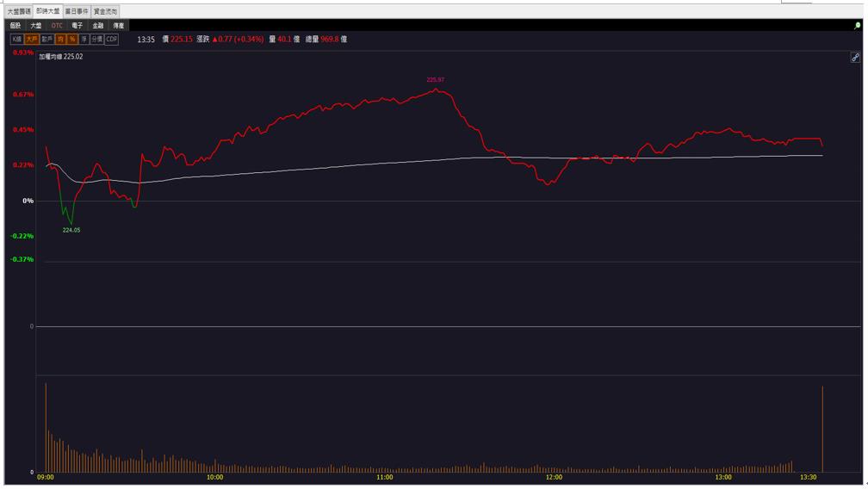The height and width of the screenshot is (489, 868).
Task: Open the link icon at chart corner
Action: [x=855, y=58]
